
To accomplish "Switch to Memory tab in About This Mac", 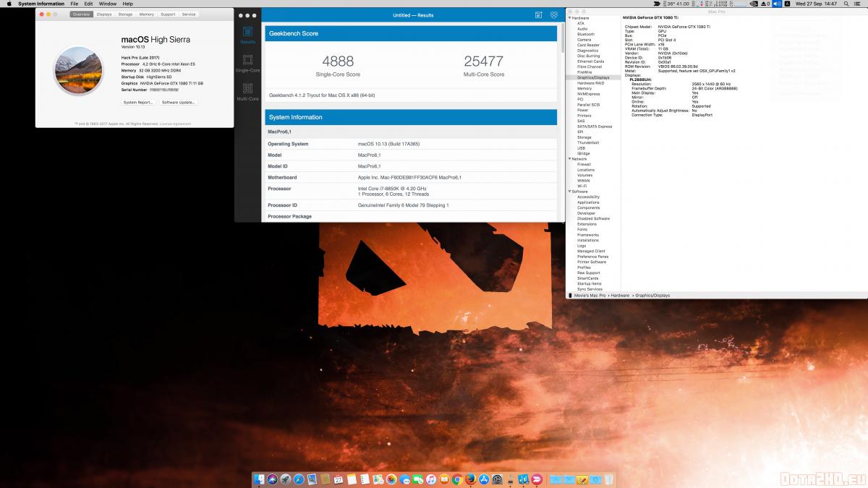I will click(147, 14).
